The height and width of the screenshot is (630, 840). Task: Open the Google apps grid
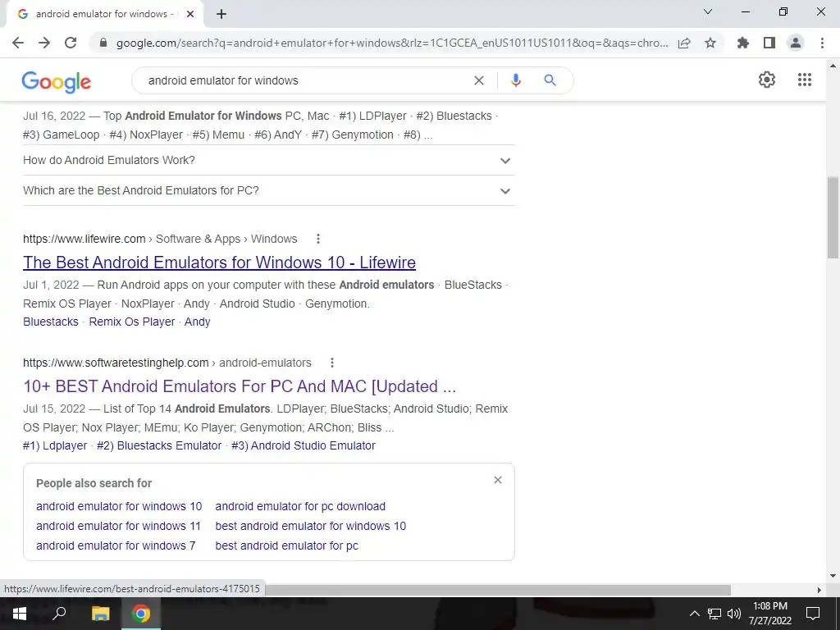[805, 80]
